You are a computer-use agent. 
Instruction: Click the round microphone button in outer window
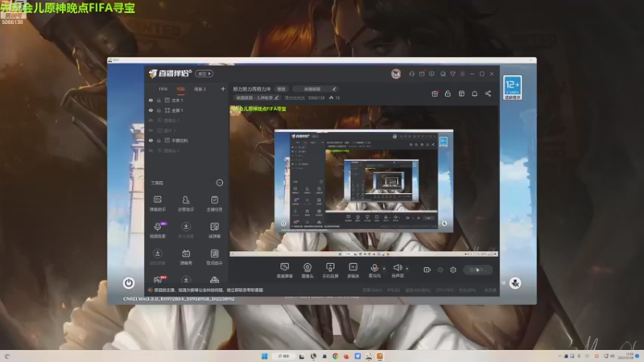515,283
